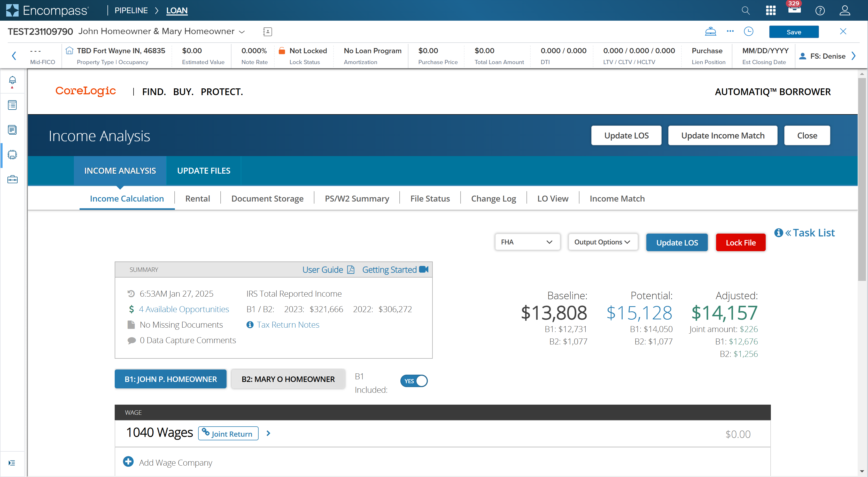
Task: Open the 4 Available Opportunities link
Action: (x=184, y=309)
